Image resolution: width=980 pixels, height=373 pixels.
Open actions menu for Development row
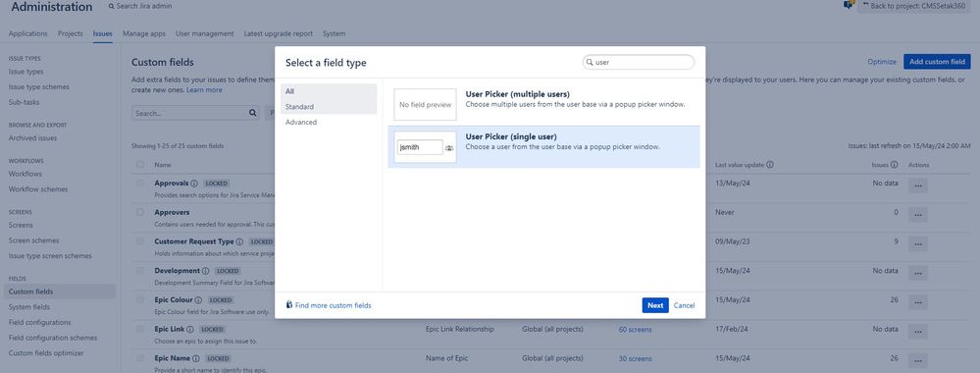pos(917,273)
